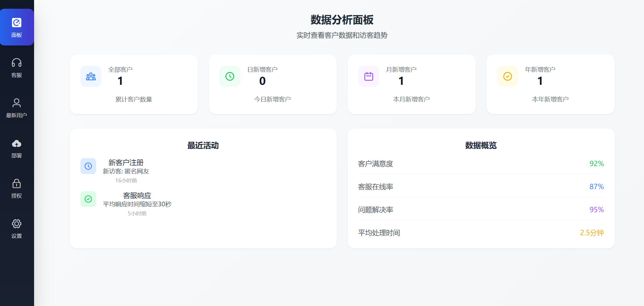
Task: Select the 全部客户 statistics card
Action: coord(134,84)
